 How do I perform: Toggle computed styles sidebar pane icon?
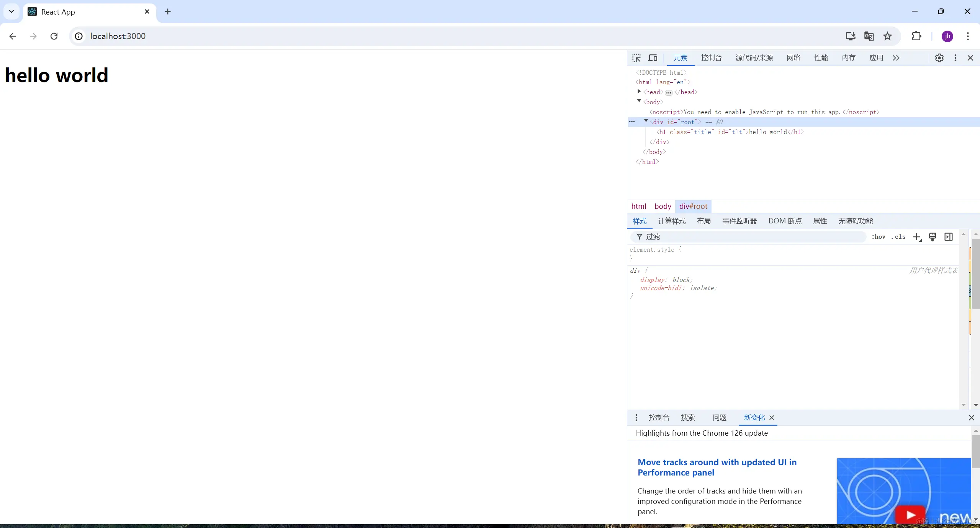[x=949, y=237]
